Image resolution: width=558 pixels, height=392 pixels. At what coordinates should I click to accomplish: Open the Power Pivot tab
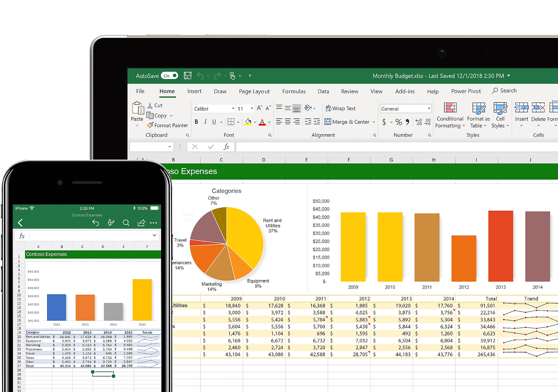coord(466,91)
